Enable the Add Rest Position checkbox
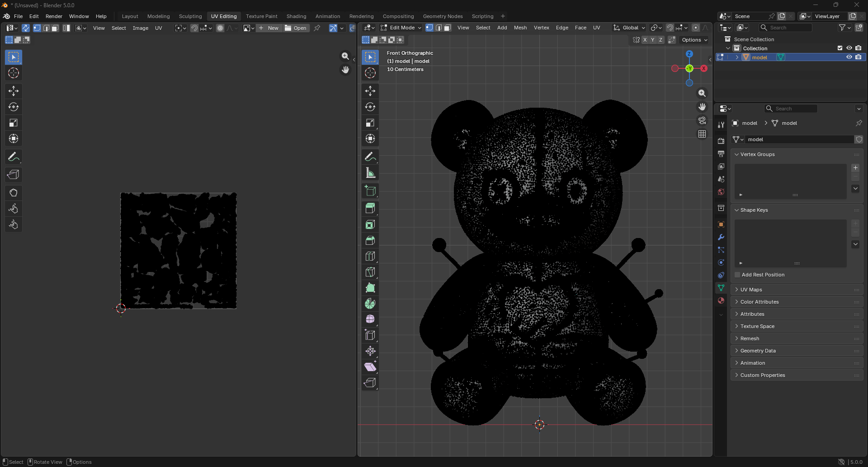868x467 pixels. click(737, 275)
